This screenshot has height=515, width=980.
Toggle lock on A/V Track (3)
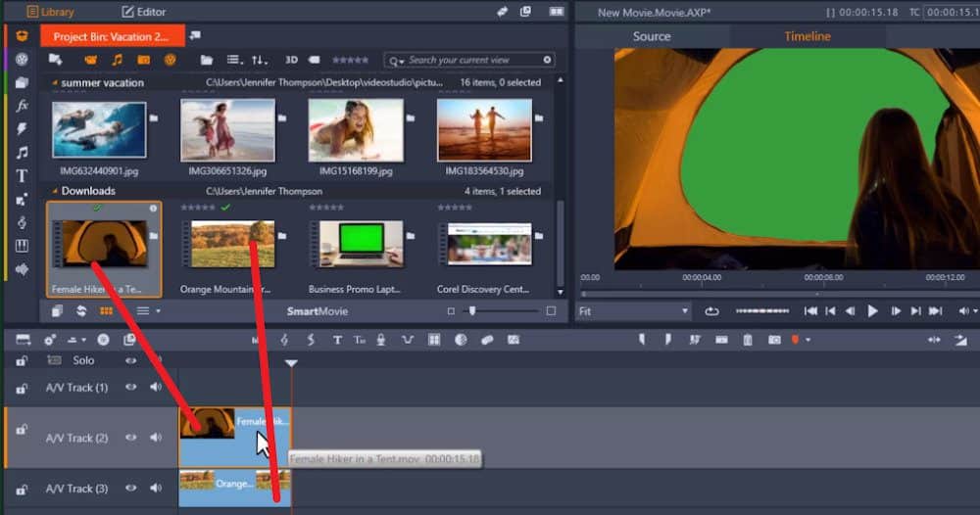click(x=22, y=490)
